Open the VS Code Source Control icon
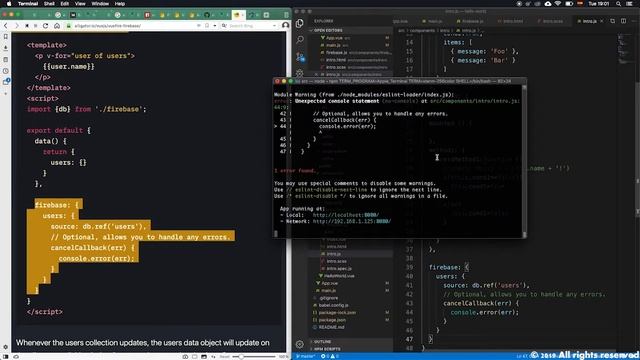 300,56
